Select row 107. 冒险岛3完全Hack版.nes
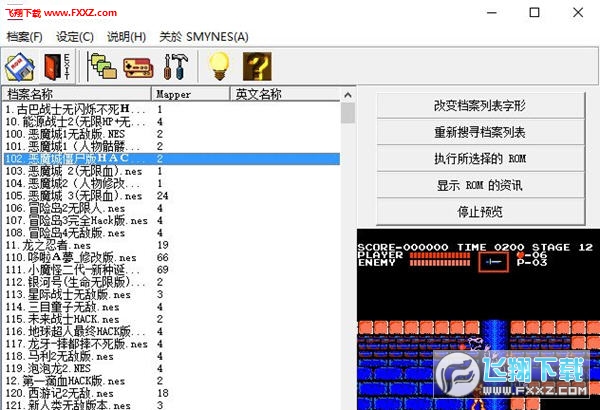The image size is (600, 410). pos(171,221)
